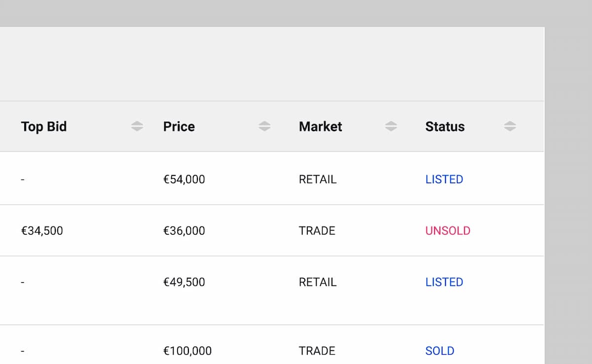Select the Top Bid column header
Image resolution: width=592 pixels, height=364 pixels.
(43, 126)
